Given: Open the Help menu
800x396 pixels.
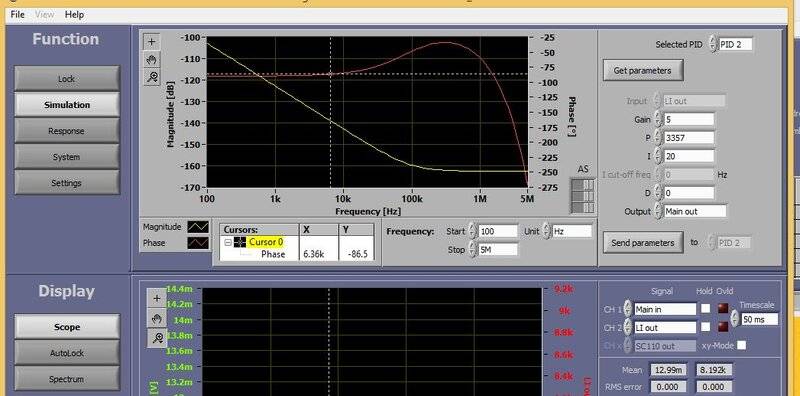Looking at the screenshot, I should pyautogui.click(x=74, y=14).
